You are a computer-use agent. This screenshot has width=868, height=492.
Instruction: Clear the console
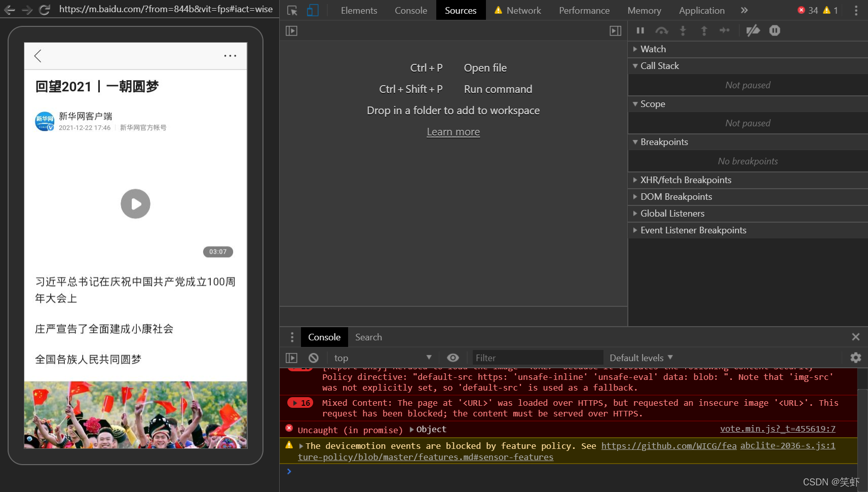pos(314,358)
